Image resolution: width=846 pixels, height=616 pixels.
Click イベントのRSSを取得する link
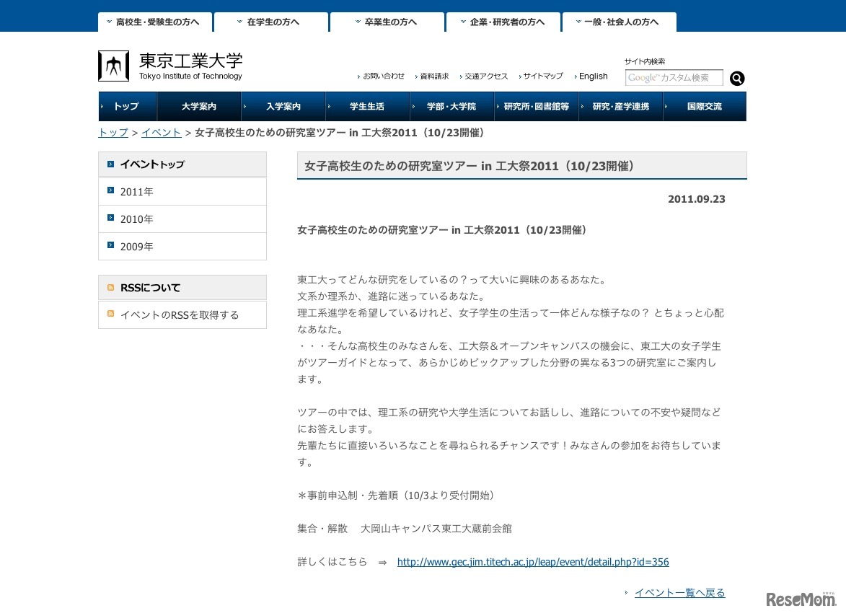tap(179, 315)
